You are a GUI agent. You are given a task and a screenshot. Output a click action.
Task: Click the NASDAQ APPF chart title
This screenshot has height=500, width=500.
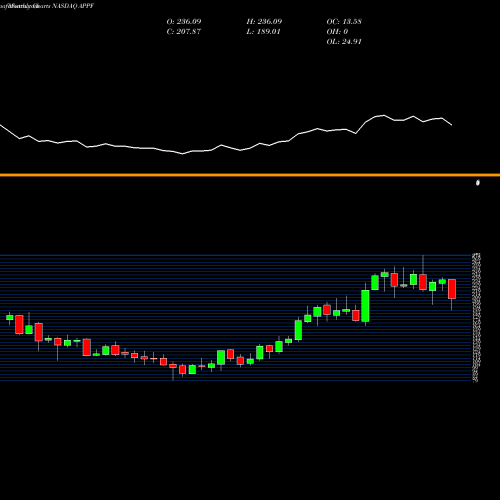click(x=73, y=6)
